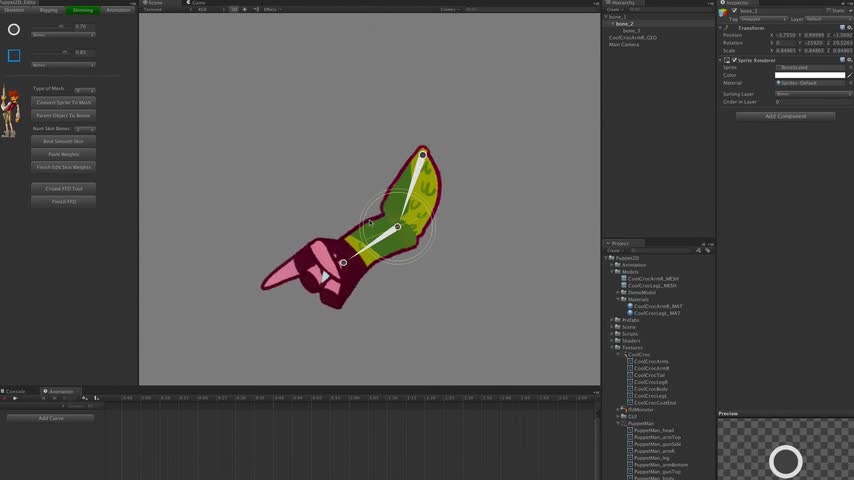Switch to the Rigging tab
Image resolution: width=854 pixels, height=480 pixels.
(x=48, y=10)
